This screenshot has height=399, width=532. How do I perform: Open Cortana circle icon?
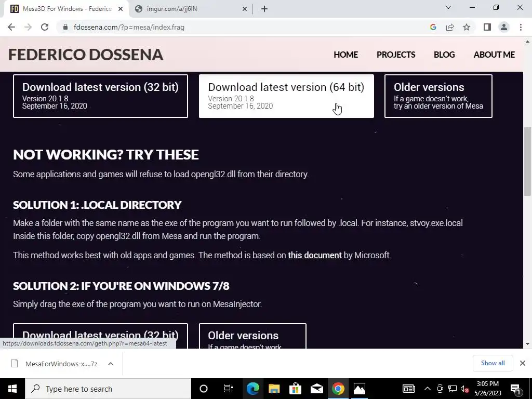click(204, 389)
